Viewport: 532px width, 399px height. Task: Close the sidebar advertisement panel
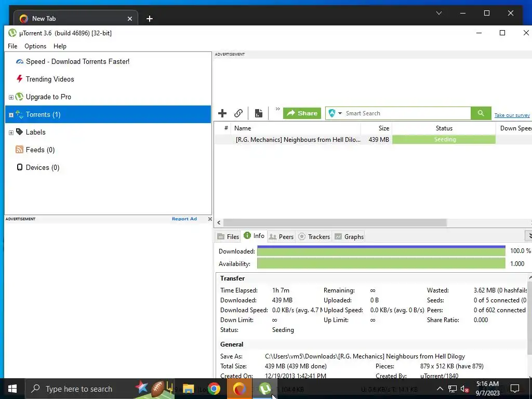[x=210, y=219]
